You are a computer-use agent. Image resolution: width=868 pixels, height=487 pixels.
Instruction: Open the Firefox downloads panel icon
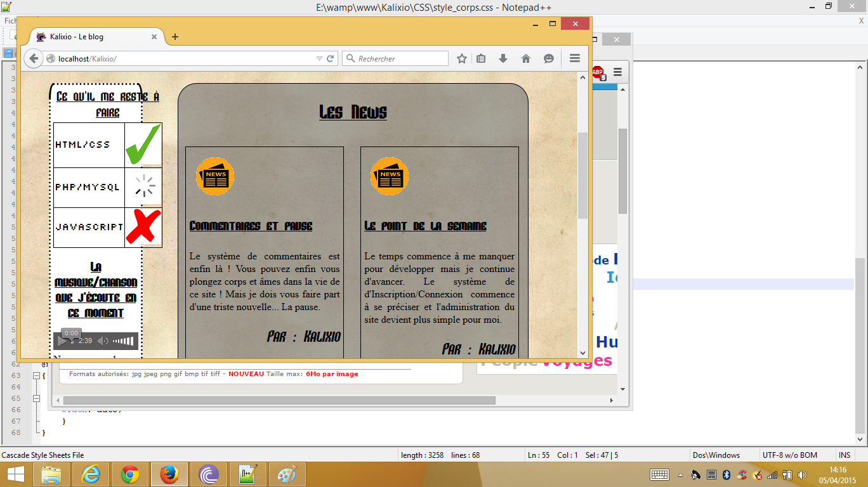[503, 58]
